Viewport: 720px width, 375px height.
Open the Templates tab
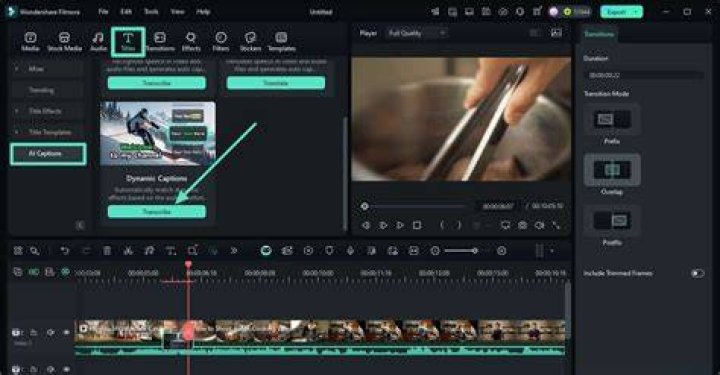(281, 41)
